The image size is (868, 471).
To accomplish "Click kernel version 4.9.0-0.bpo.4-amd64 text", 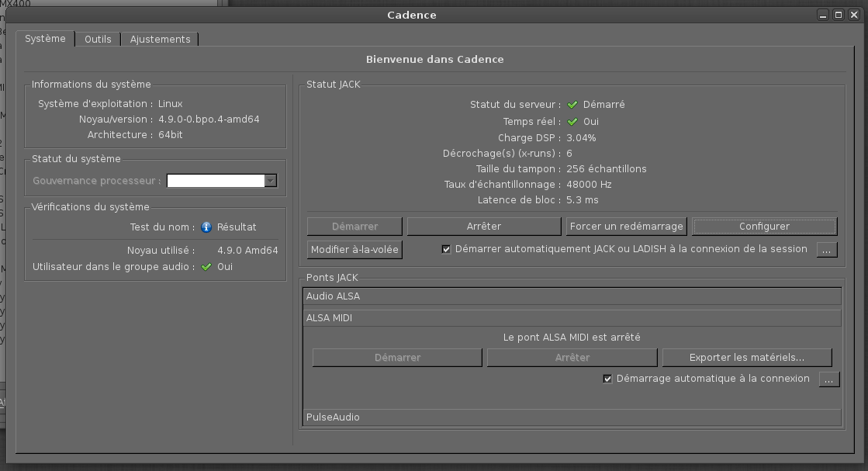I will (209, 119).
